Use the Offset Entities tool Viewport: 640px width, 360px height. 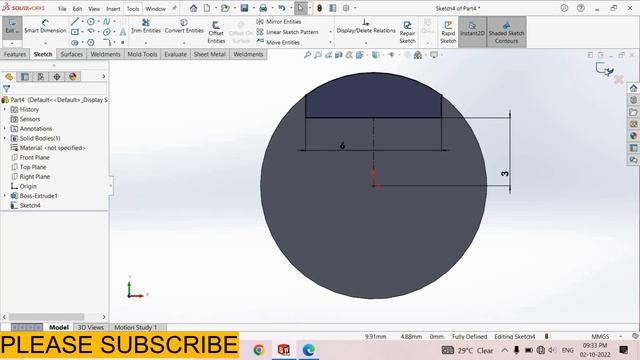point(216,32)
